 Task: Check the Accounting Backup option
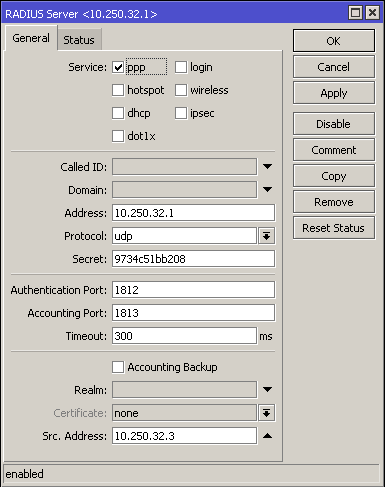[x=118, y=367]
